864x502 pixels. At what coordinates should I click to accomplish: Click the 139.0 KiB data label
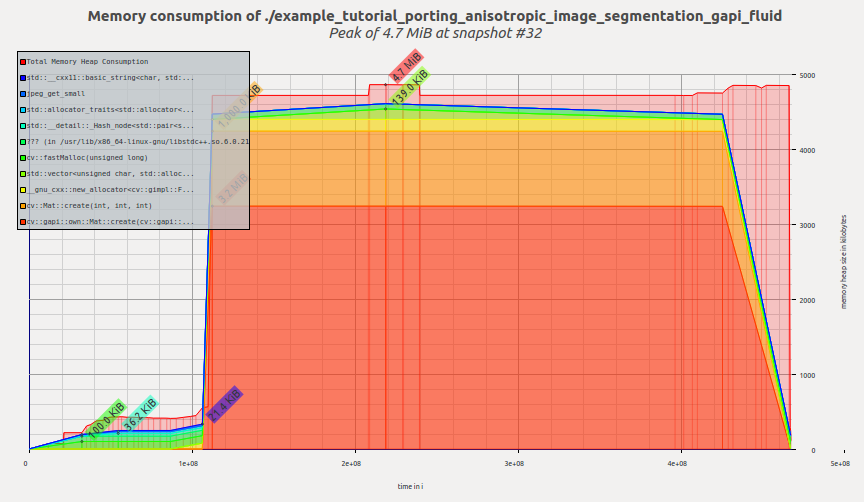coord(410,88)
